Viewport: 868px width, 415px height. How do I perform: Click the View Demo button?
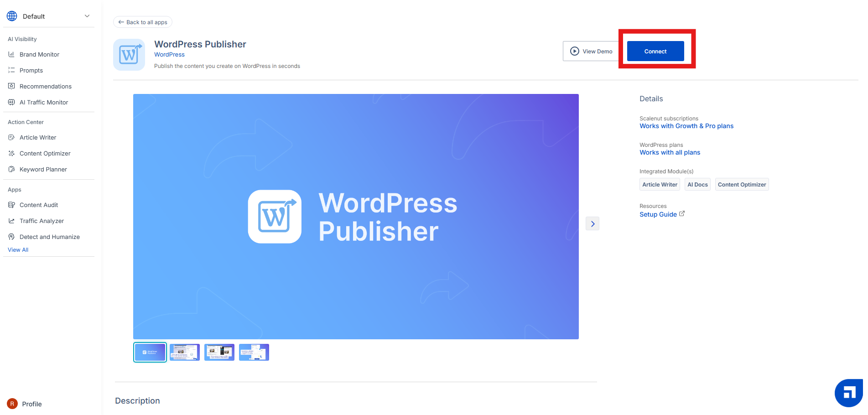591,51
